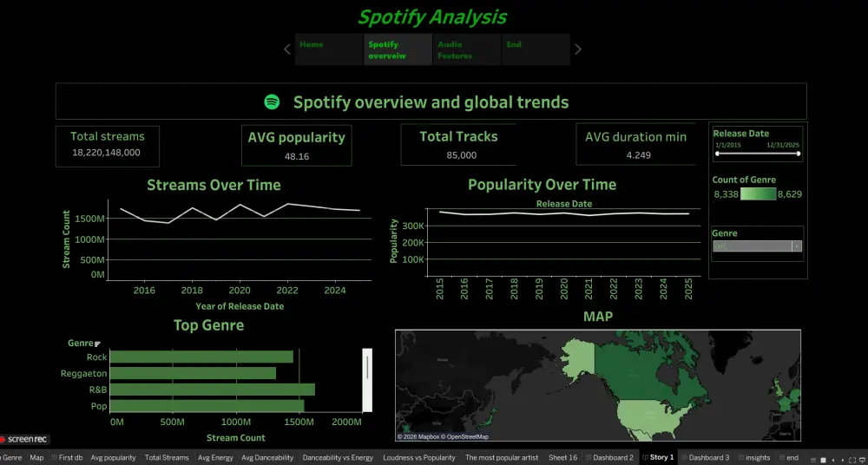Viewport: 868px width, 465px height.
Task: Select the R&B bar in Top Genre
Action: pyautogui.click(x=212, y=390)
